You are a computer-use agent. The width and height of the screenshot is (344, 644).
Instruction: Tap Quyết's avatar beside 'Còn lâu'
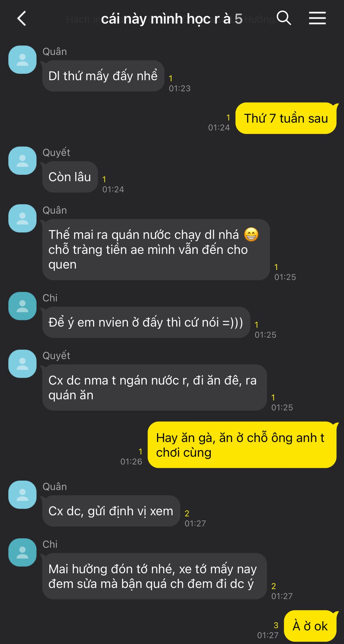(x=22, y=161)
